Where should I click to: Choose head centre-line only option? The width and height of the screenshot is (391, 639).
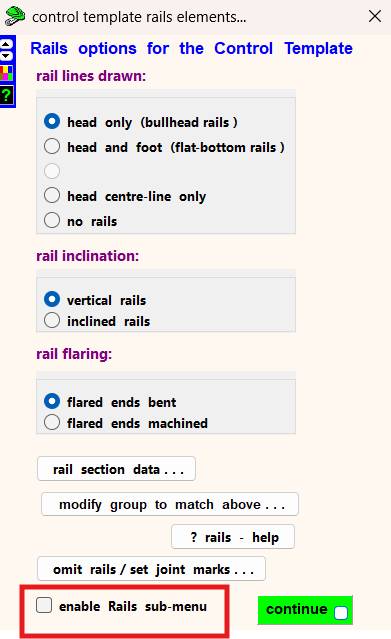click(125, 196)
